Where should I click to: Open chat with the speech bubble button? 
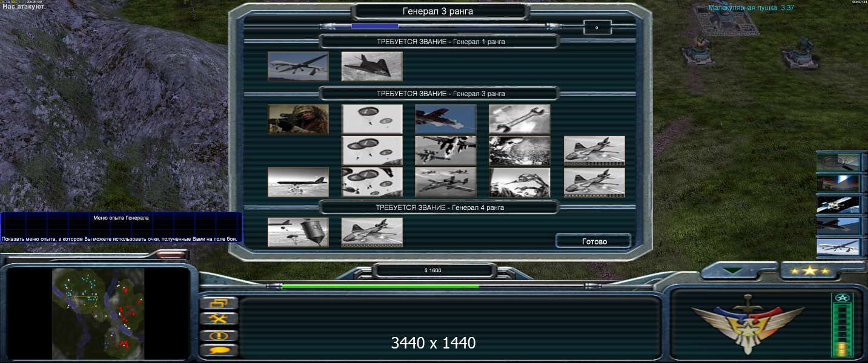pos(218,350)
